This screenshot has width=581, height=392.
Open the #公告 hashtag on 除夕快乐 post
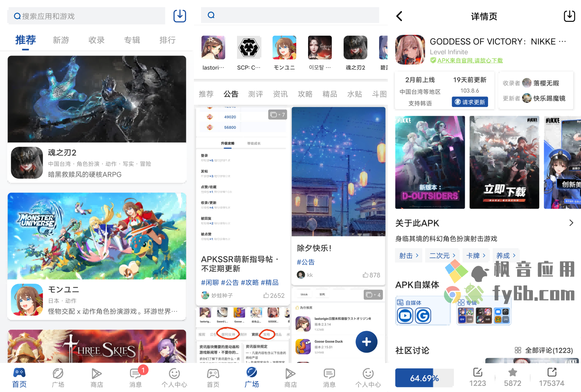[306, 262]
